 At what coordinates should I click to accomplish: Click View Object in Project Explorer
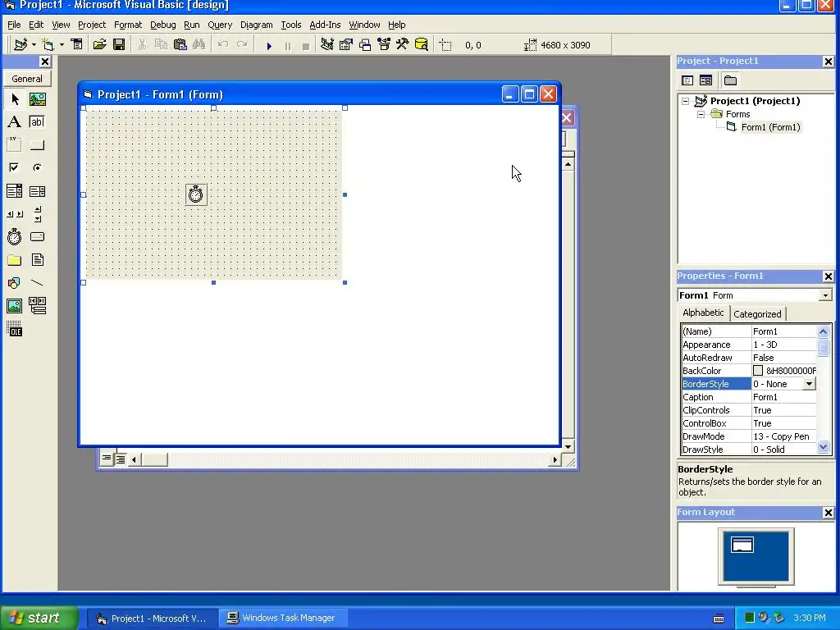706,80
